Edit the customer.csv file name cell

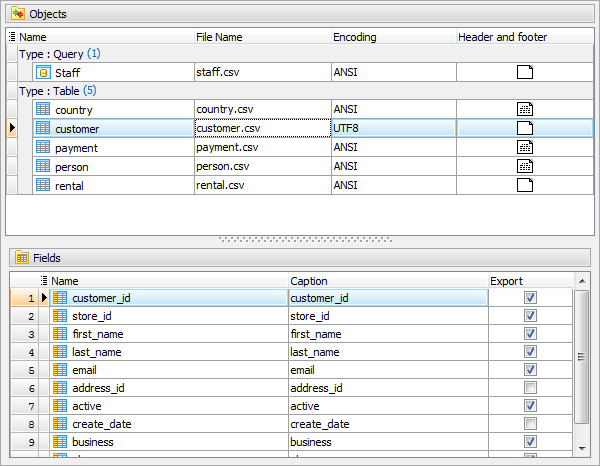click(x=263, y=128)
